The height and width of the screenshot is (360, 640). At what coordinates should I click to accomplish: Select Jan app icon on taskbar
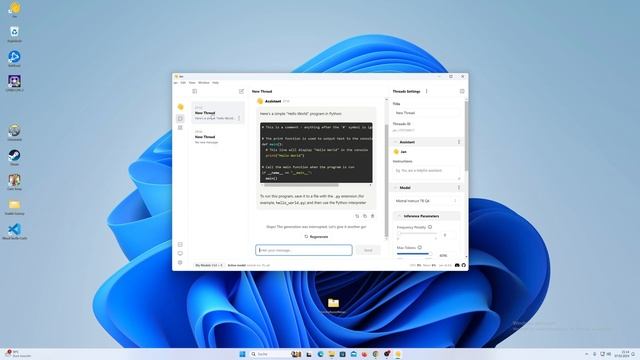[398, 354]
